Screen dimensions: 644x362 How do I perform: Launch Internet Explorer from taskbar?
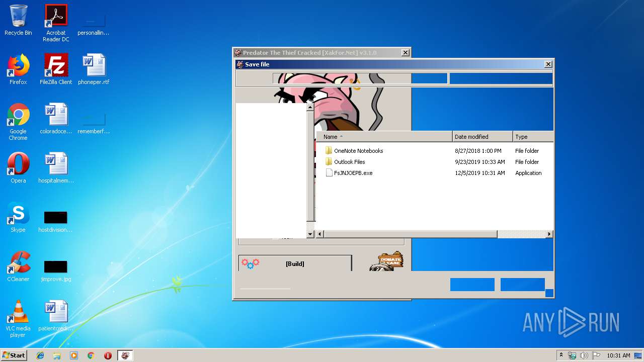tap(40, 355)
